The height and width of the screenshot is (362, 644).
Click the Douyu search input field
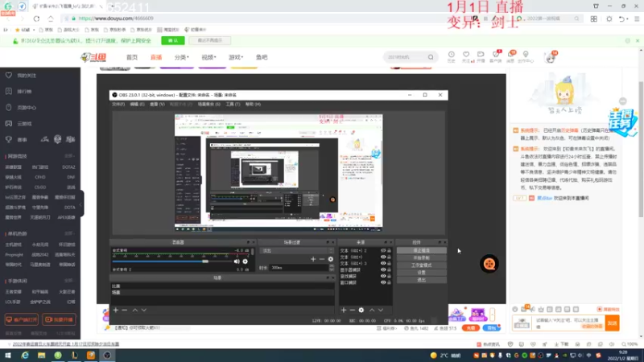point(407,57)
